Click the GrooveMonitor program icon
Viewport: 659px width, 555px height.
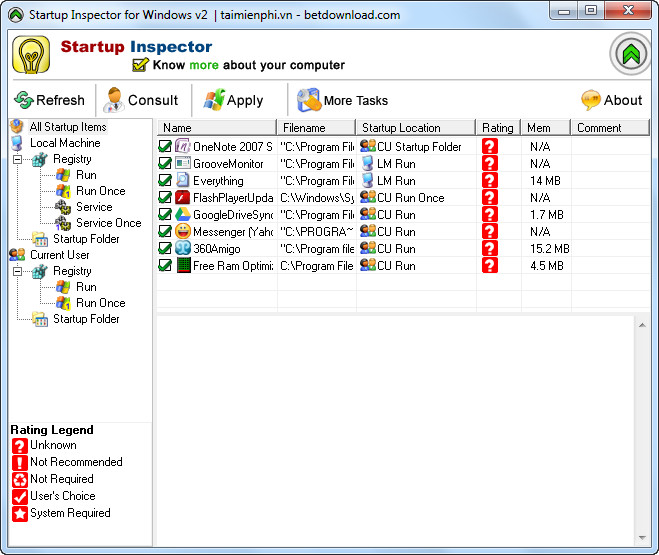182,163
